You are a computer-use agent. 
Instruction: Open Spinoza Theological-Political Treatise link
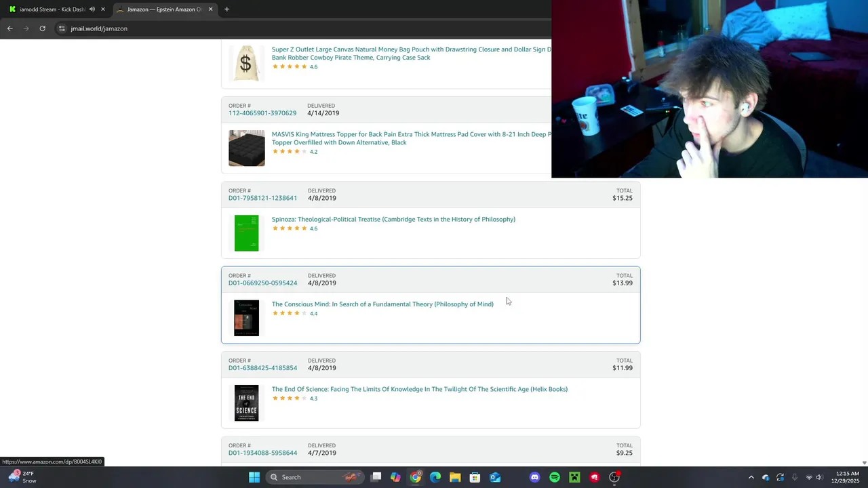click(393, 220)
